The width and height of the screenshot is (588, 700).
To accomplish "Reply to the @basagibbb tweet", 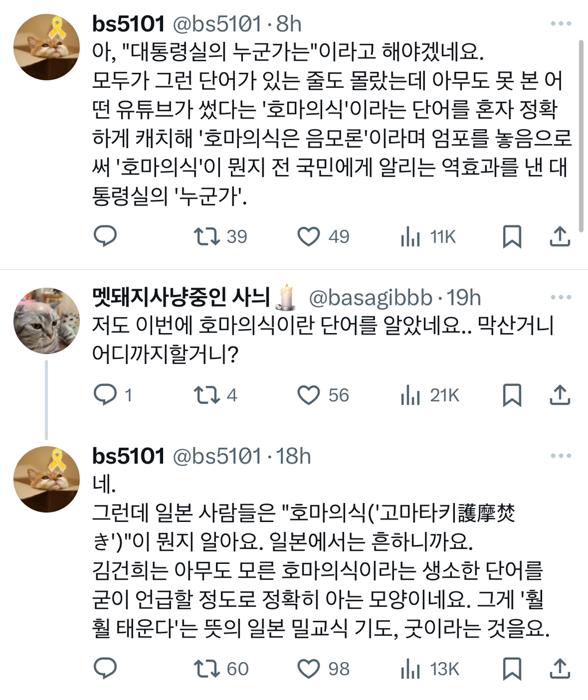I will [x=105, y=395].
